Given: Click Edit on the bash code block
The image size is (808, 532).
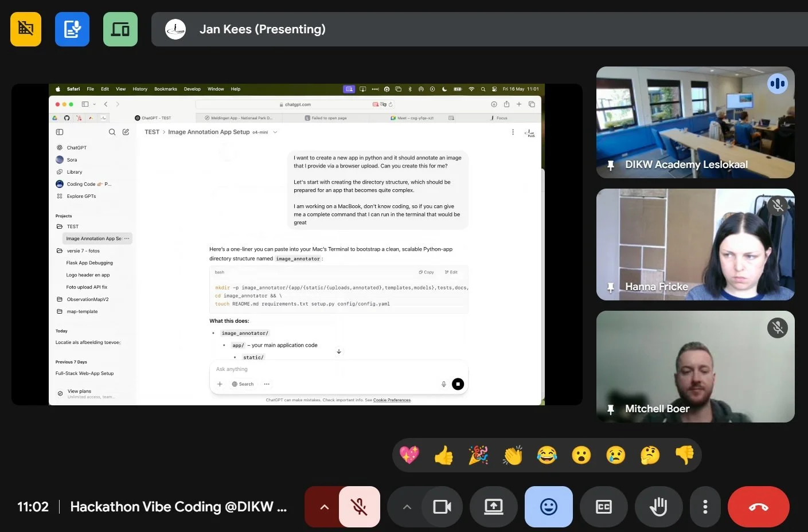Looking at the screenshot, I should [x=451, y=272].
